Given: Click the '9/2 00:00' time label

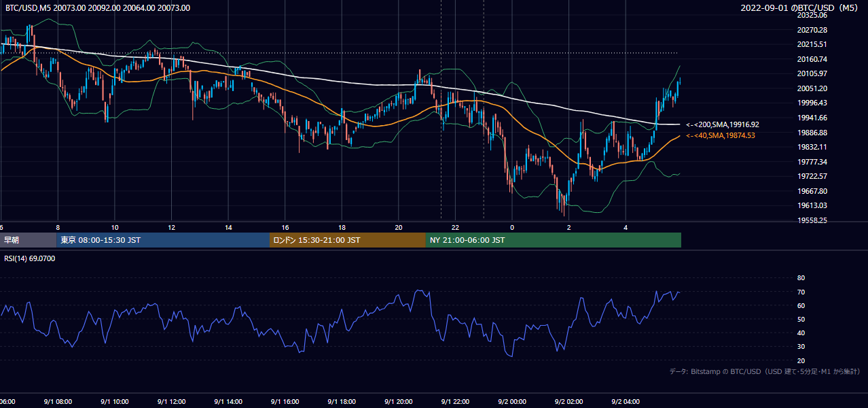Looking at the screenshot, I should point(512,402).
